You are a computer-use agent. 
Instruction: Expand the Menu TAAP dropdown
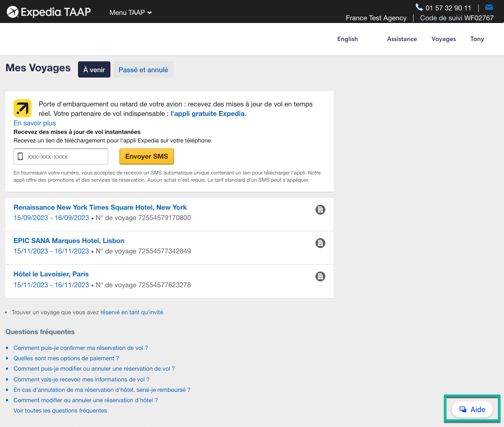point(130,13)
